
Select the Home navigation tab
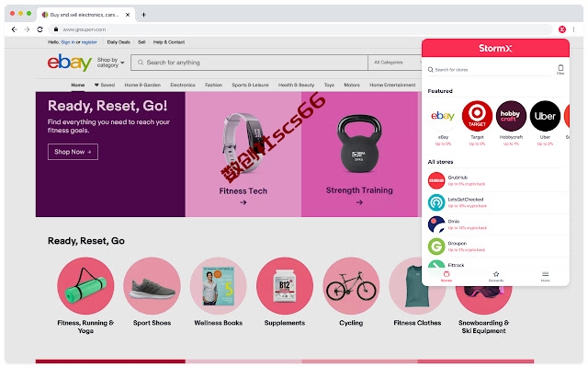pos(77,85)
